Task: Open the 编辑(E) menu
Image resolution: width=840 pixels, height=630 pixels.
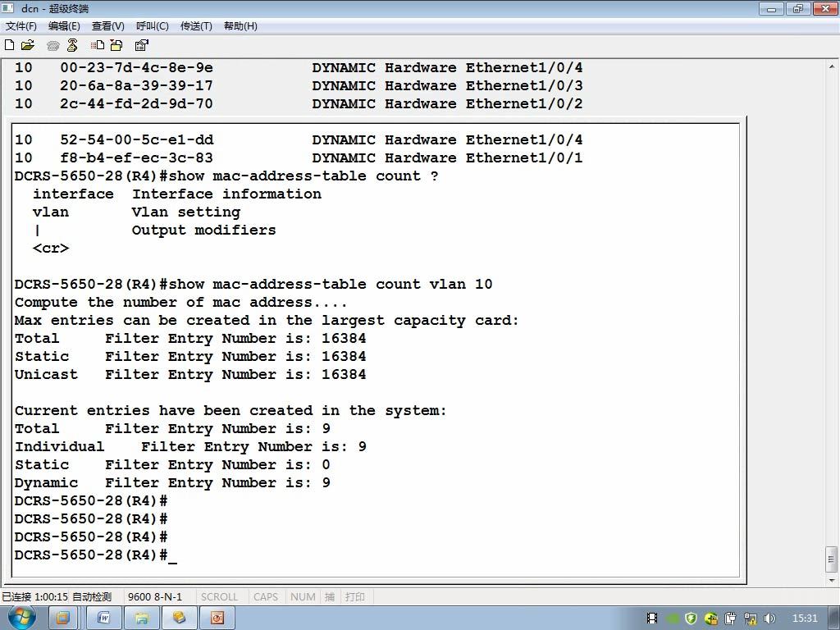Action: [x=64, y=25]
